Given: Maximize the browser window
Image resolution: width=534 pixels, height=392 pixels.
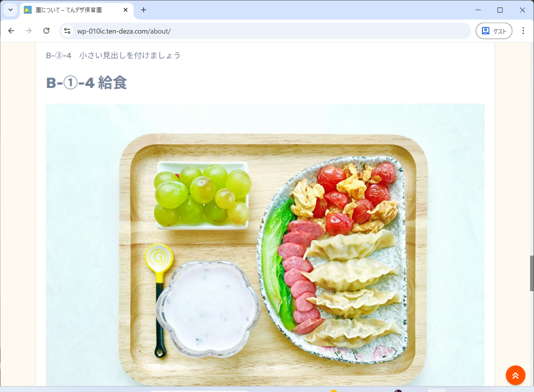Looking at the screenshot, I should (x=500, y=10).
